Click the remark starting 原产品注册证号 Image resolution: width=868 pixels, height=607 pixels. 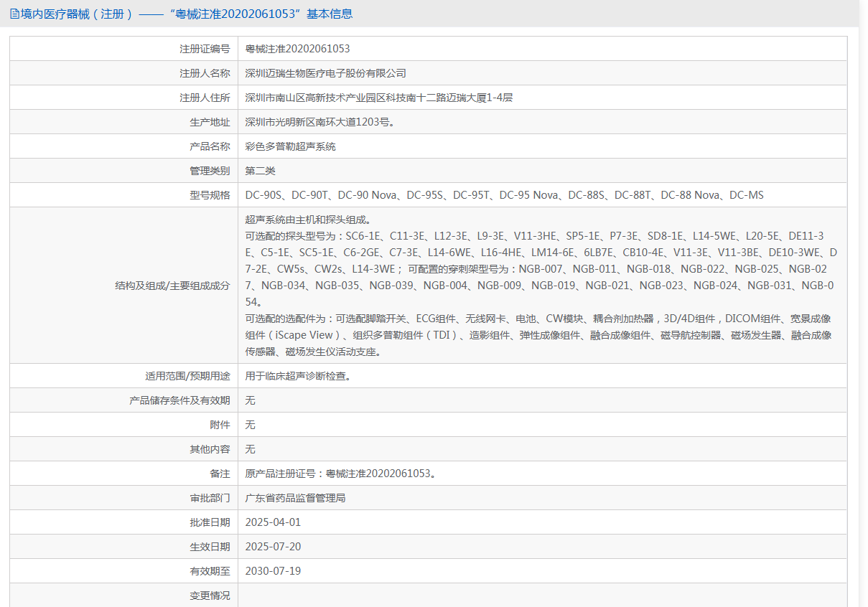click(341, 474)
